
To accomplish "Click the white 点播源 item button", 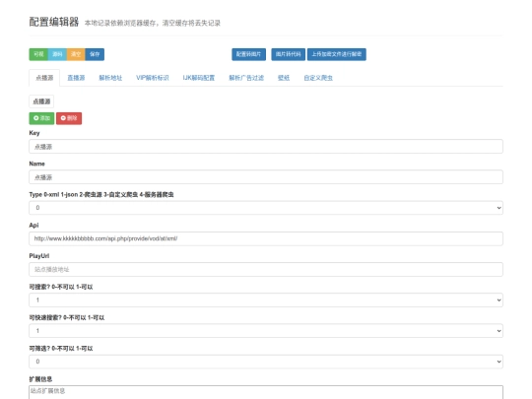I will 41,101.
